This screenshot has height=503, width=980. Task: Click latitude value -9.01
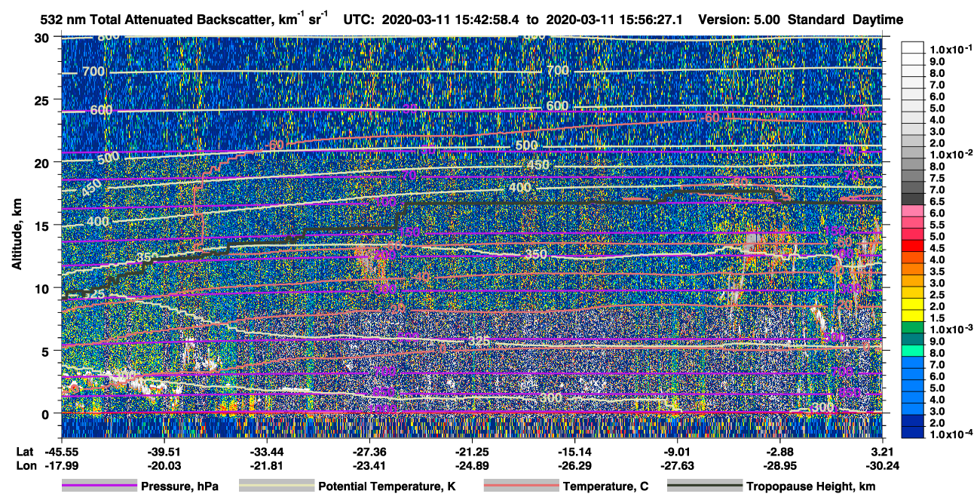coord(678,451)
